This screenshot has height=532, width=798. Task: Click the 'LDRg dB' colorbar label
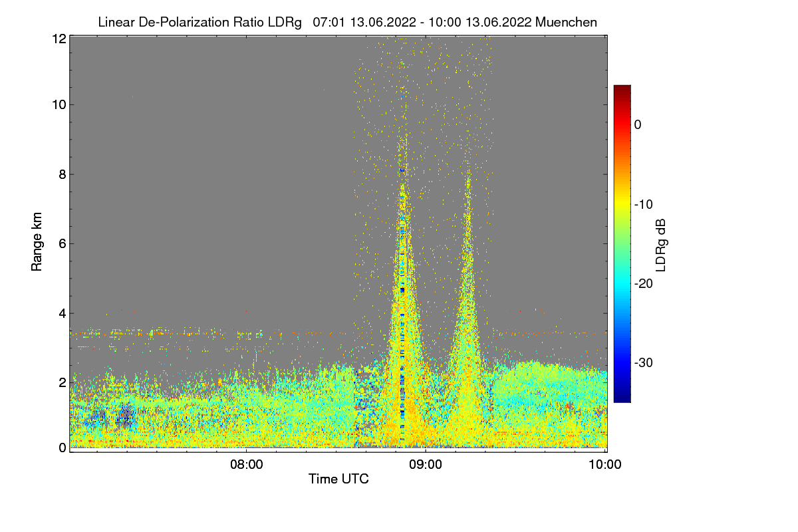coord(661,244)
